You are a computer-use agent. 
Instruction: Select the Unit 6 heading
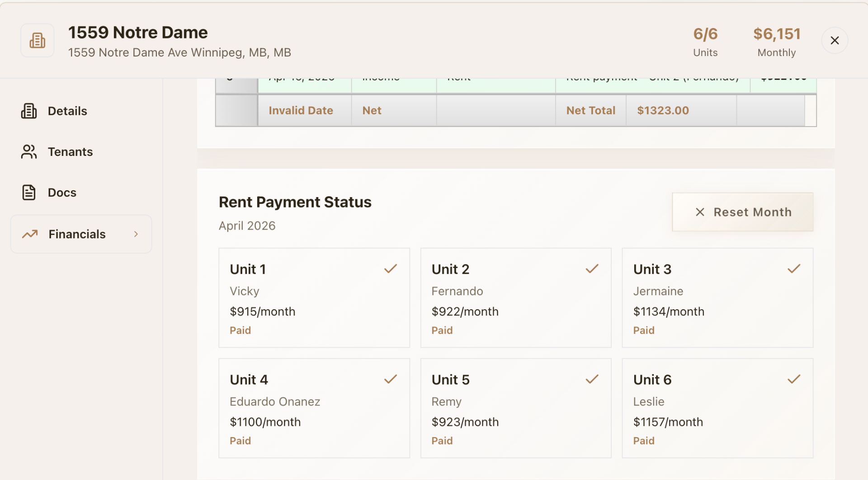click(x=652, y=380)
